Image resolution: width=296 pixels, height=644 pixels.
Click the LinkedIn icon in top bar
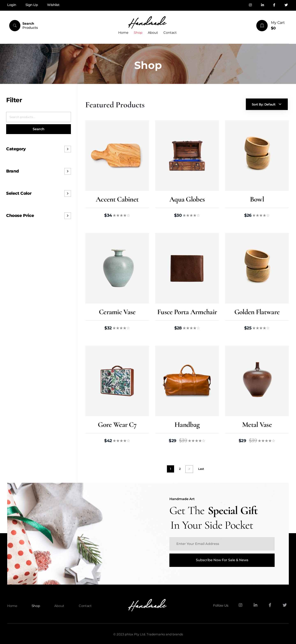tap(262, 5)
